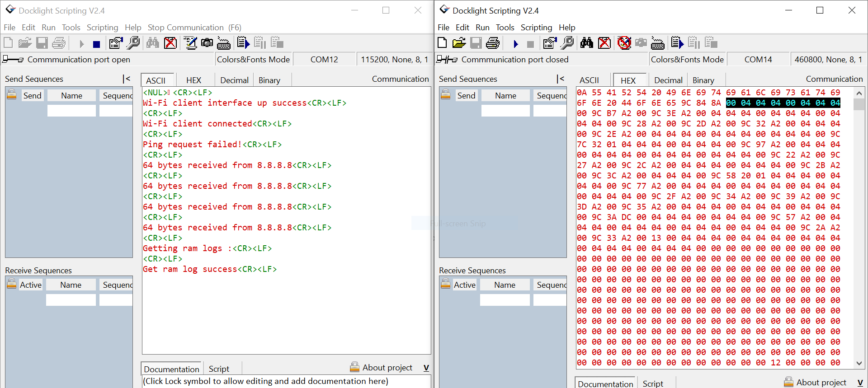Screen dimensions: 868x388
Task: Click the camera snapshot icon in COM12 window
Action: [x=207, y=43]
